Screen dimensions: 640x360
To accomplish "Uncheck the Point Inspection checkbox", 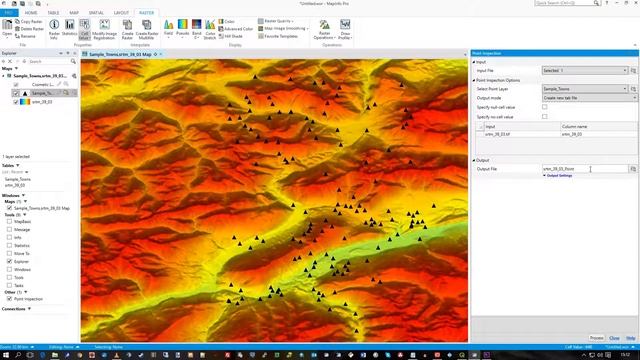I will 9,299.
